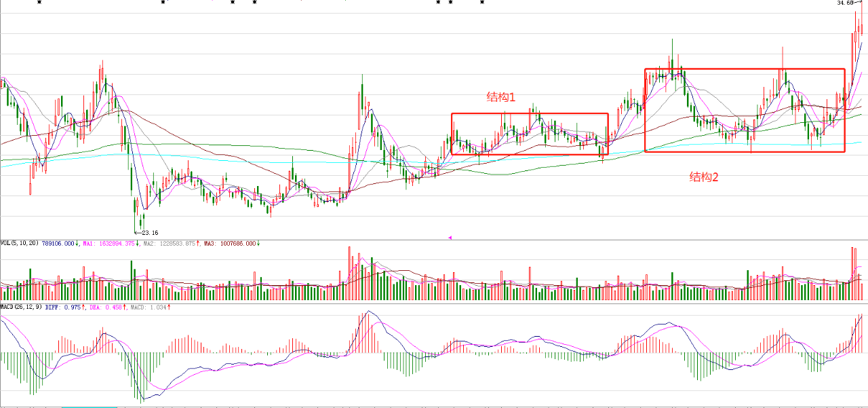Viewport: 868px width, 408px height.
Task: Click the rightmost star marker above the chart
Action: pyautogui.click(x=482, y=2)
